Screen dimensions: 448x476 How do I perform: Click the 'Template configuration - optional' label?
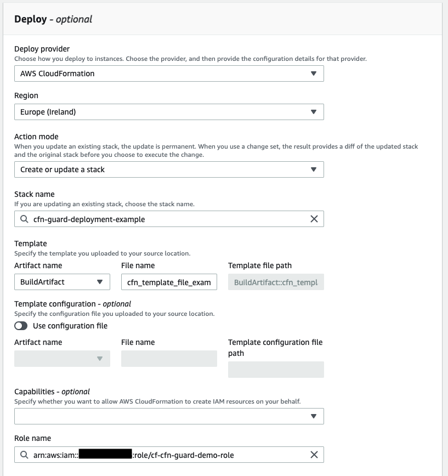(x=72, y=304)
